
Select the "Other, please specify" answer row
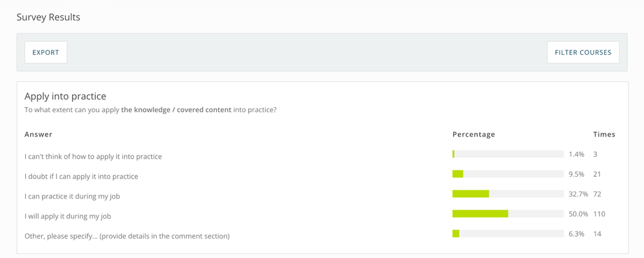click(127, 236)
